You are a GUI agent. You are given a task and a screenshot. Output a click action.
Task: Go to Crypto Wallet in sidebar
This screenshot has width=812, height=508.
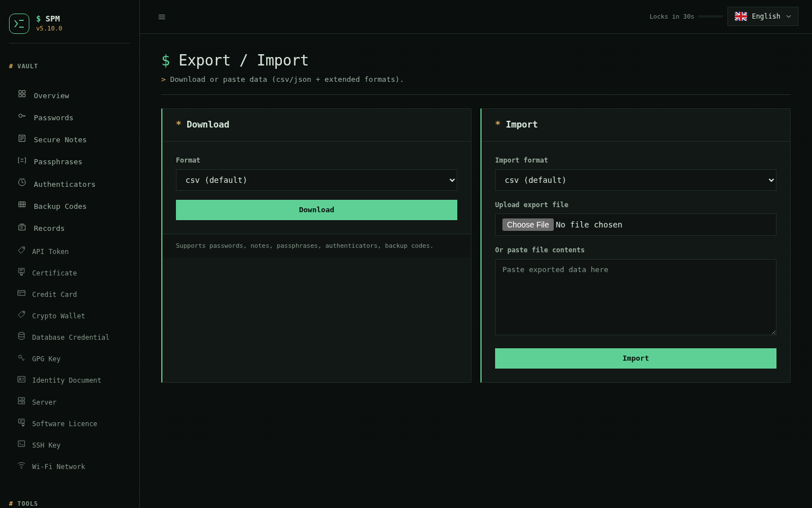tap(59, 316)
